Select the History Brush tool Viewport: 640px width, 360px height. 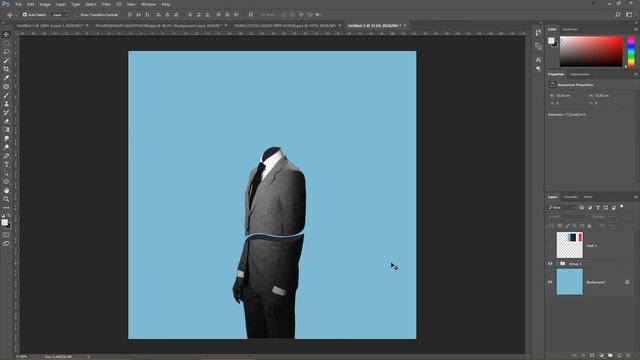pos(6,113)
